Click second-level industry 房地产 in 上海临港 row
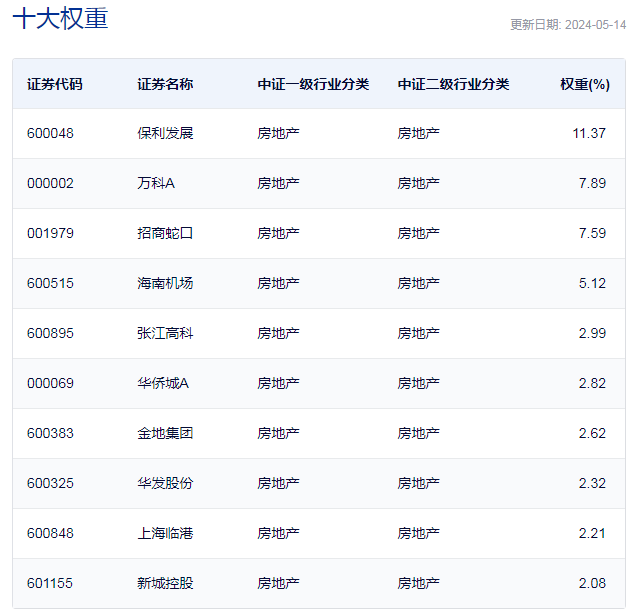Screen dimensions: 631x614 pos(419,534)
